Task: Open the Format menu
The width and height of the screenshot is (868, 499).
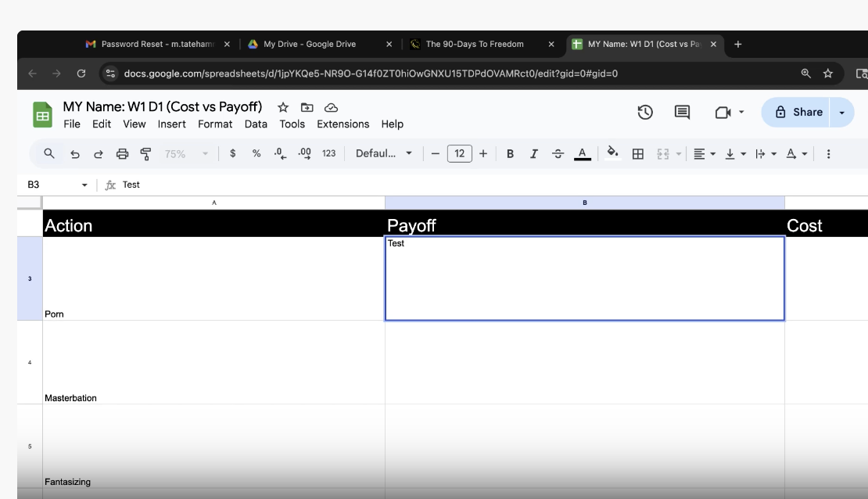Action: [x=215, y=124]
